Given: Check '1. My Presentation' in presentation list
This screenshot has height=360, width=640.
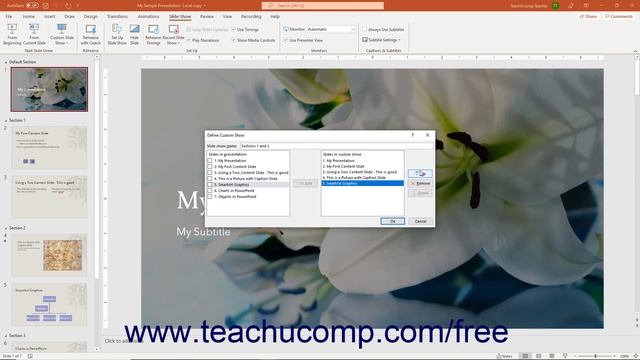Looking at the screenshot, I should (210, 160).
